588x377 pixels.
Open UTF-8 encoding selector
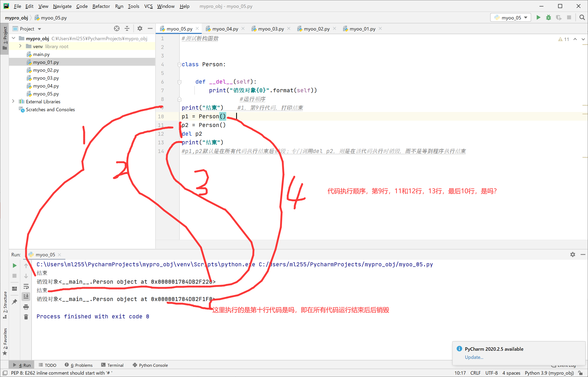491,373
